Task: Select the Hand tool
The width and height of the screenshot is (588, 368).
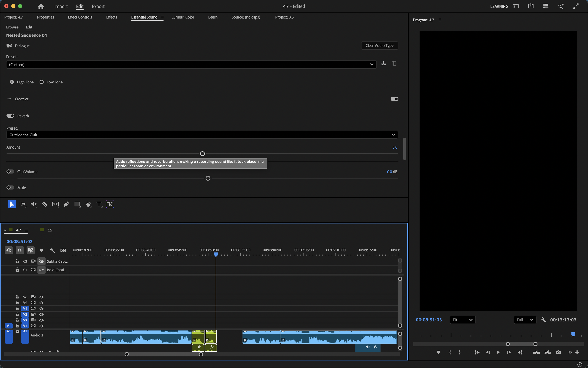Action: click(x=88, y=204)
